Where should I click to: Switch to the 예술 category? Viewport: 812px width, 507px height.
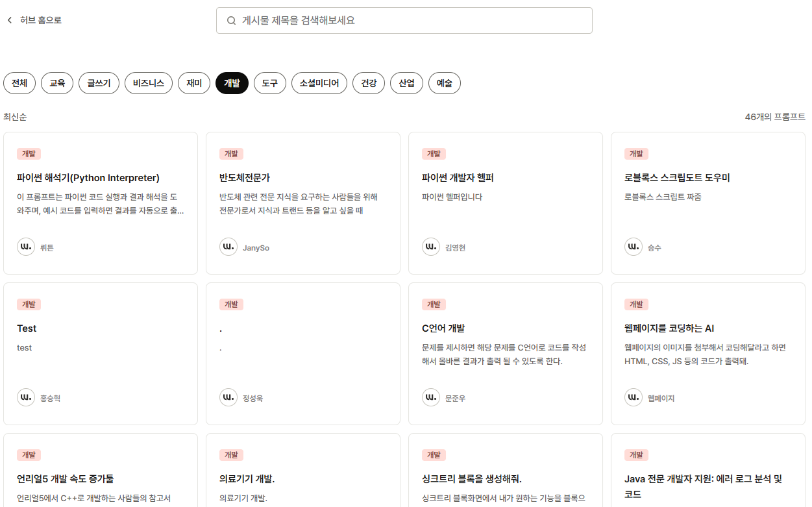point(445,83)
